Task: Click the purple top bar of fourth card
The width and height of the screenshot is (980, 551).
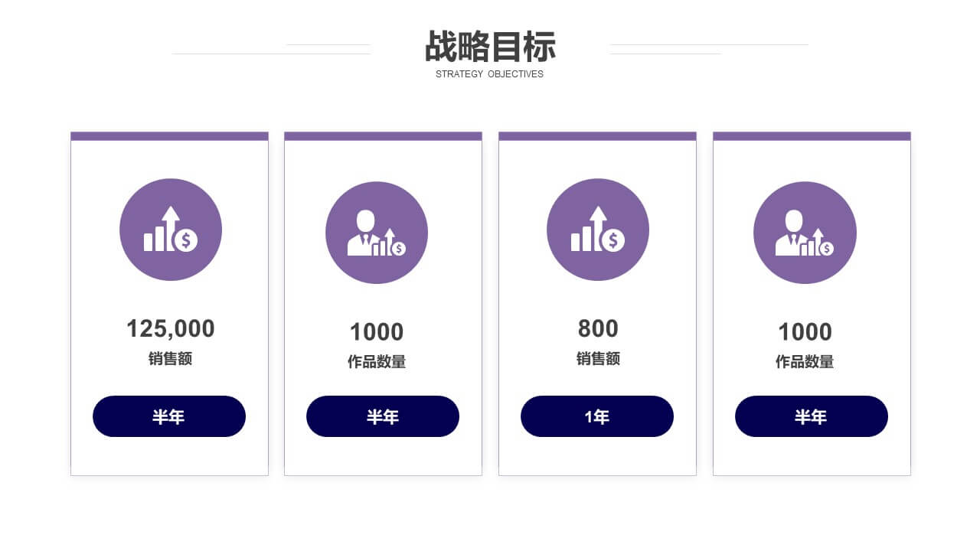Action: [x=812, y=136]
